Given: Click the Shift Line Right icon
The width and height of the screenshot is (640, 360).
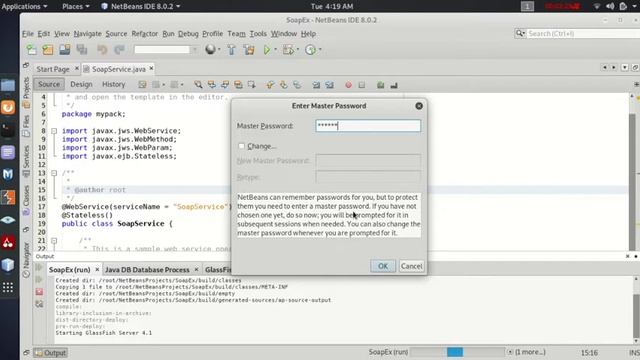Looking at the screenshot, I should pyautogui.click(x=329, y=85).
